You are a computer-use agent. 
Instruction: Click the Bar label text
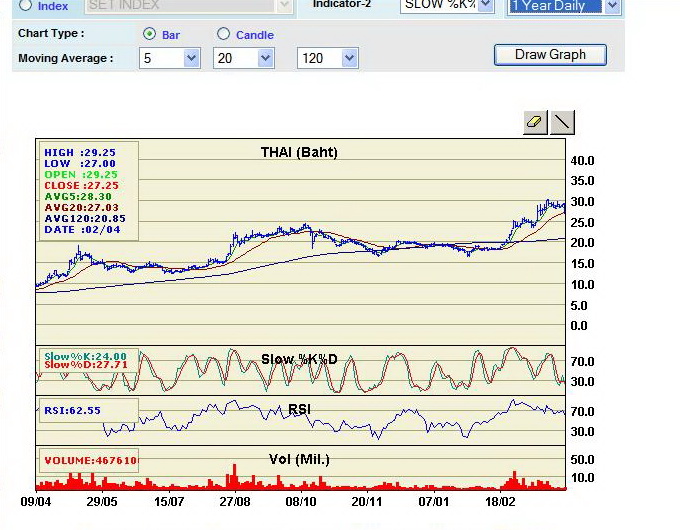[171, 35]
